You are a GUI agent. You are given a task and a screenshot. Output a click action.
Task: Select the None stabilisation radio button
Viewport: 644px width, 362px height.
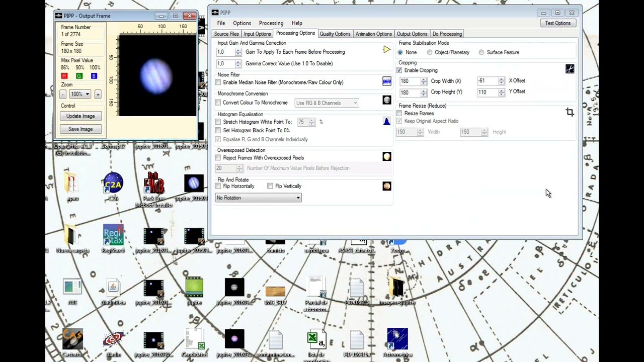click(400, 52)
